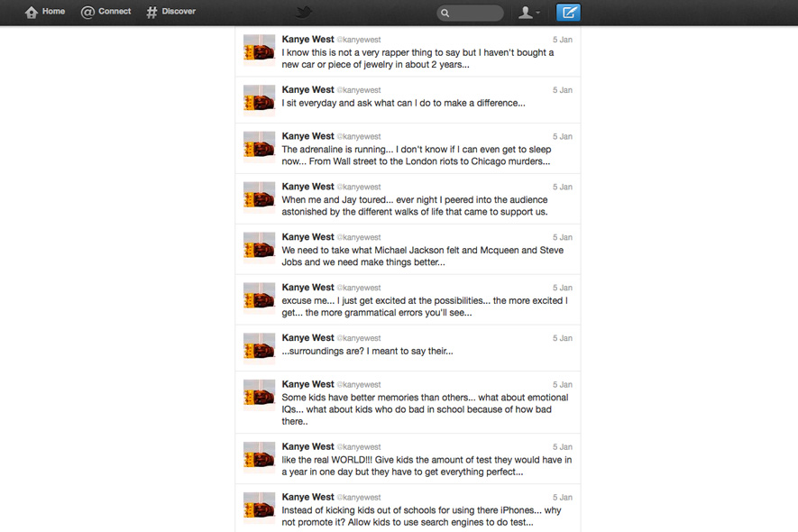798x532 pixels.
Task: Select the Home menu label
Action: pyautogui.click(x=53, y=11)
